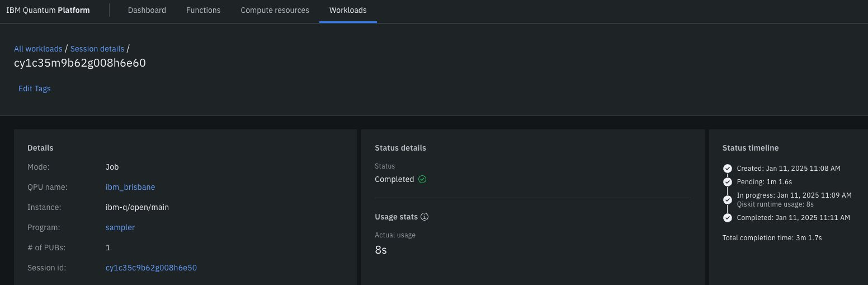Image resolution: width=868 pixels, height=285 pixels.
Task: Click the Completed timeline checkmark icon
Action: (727, 217)
